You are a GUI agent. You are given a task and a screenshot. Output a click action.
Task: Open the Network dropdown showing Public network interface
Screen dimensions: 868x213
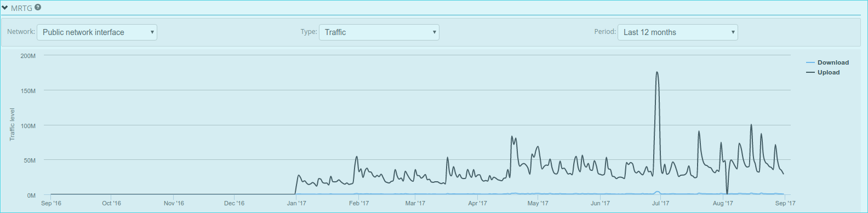coord(97,32)
